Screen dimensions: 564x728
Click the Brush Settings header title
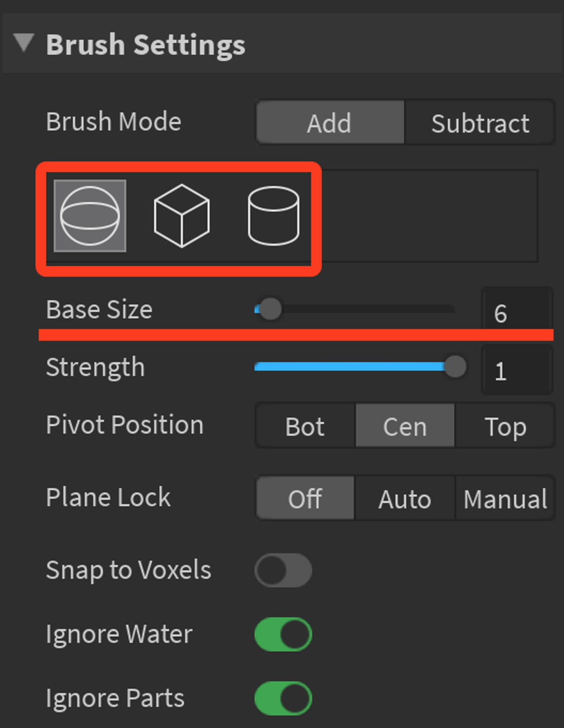(x=145, y=44)
